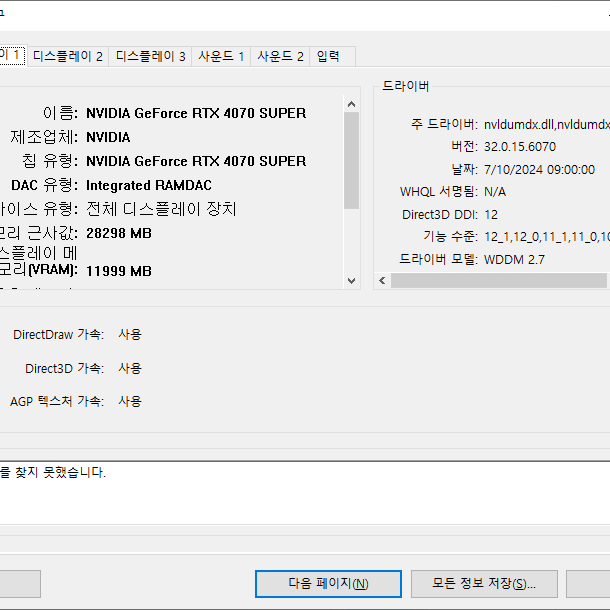Viewport: 610px width, 610px height.
Task: Go to the 사운드 2 tab
Action: (x=280, y=56)
